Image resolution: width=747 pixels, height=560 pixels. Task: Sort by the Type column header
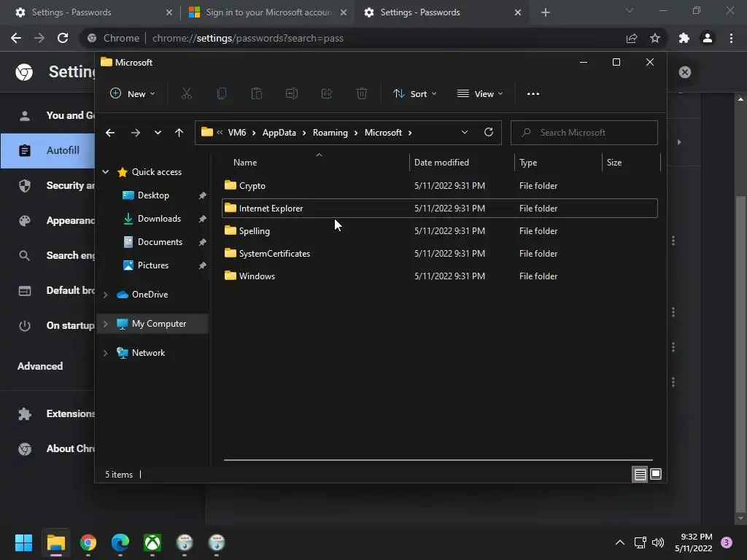558,163
